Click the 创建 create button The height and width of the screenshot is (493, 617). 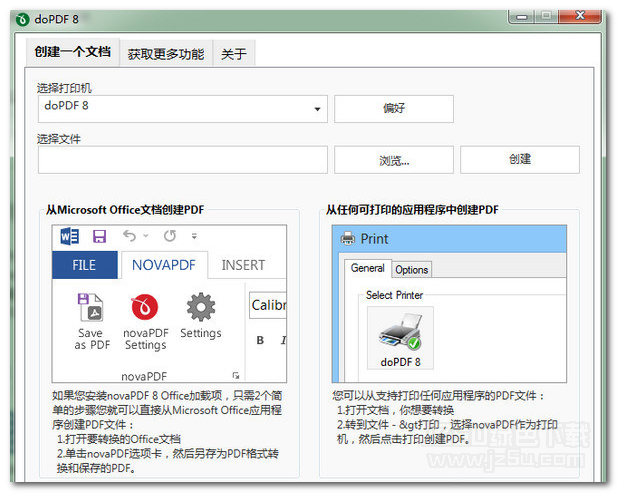pos(520,159)
